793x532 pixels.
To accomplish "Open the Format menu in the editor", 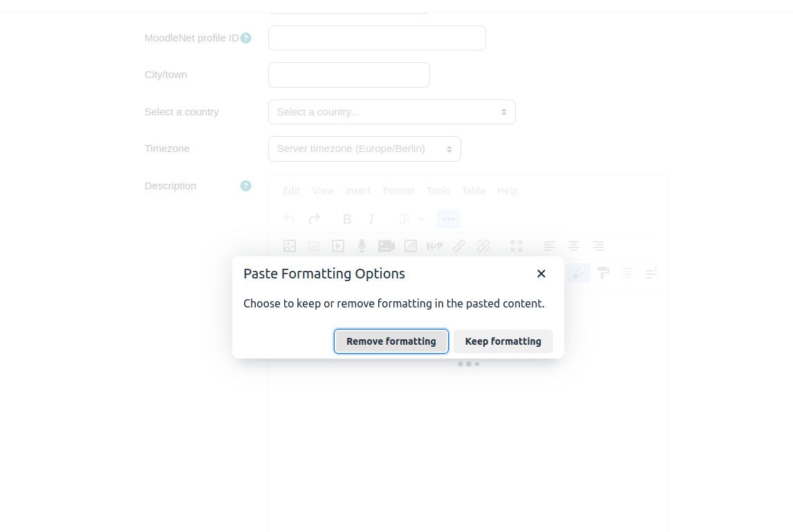I will coord(398,191).
